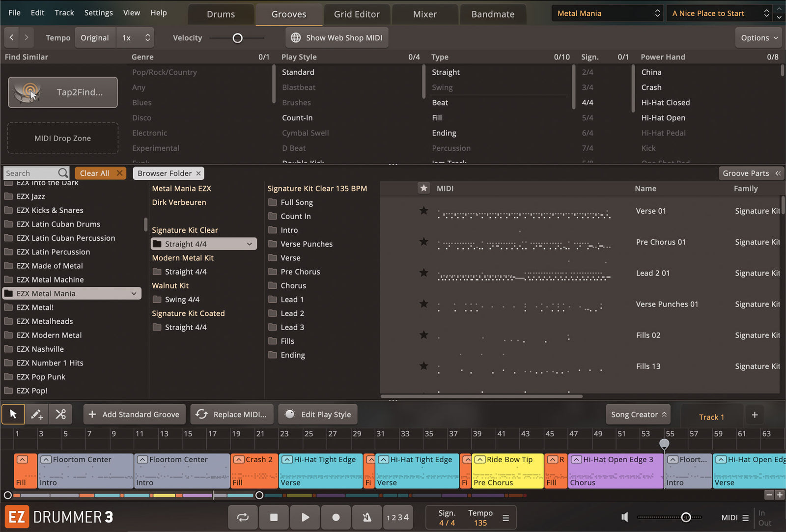This screenshot has width=786, height=532.
Task: Open the File menu
Action: [15, 13]
